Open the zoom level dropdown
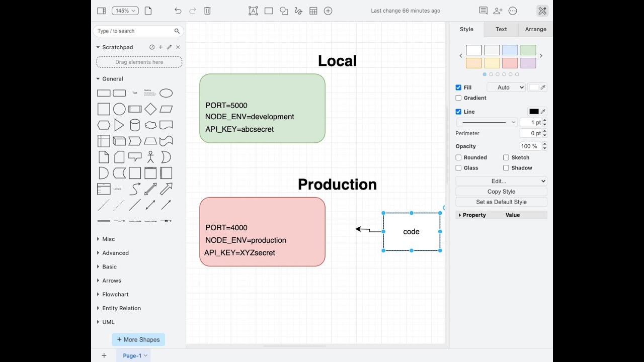 click(124, 11)
